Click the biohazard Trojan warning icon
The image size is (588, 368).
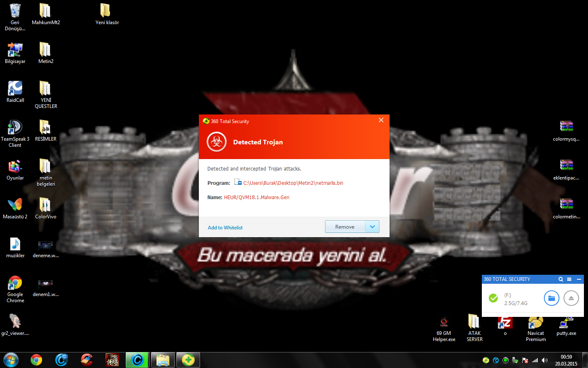pos(216,142)
